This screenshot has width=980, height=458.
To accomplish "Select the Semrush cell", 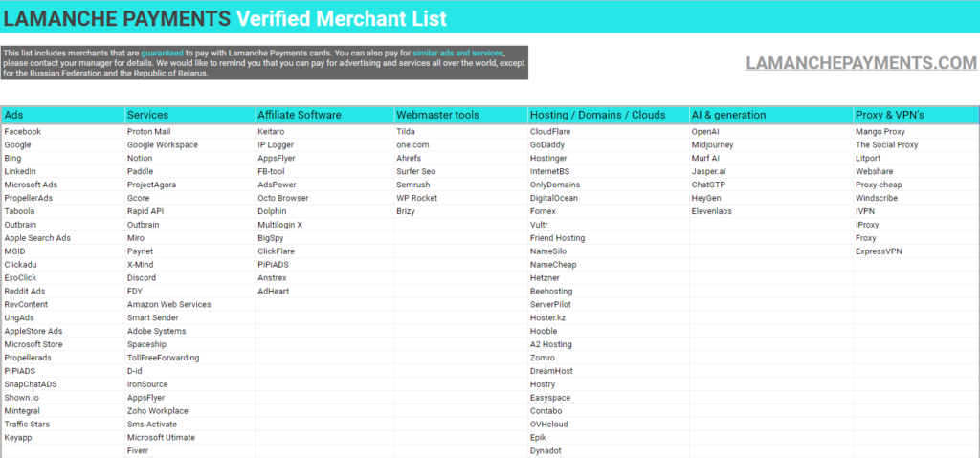I will [x=460, y=185].
